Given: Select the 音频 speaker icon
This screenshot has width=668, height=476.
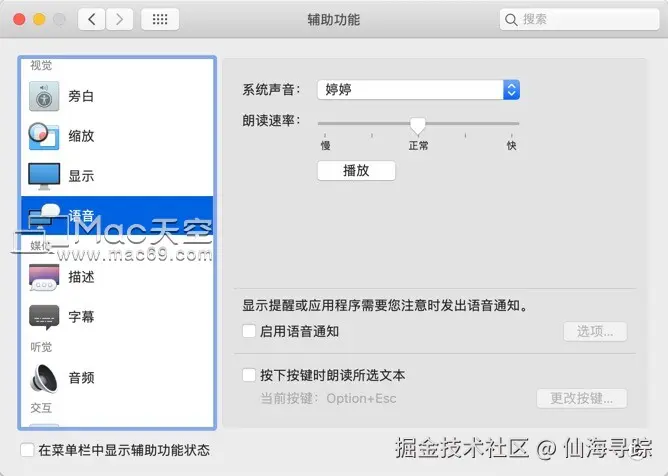Looking at the screenshot, I should pos(44,378).
